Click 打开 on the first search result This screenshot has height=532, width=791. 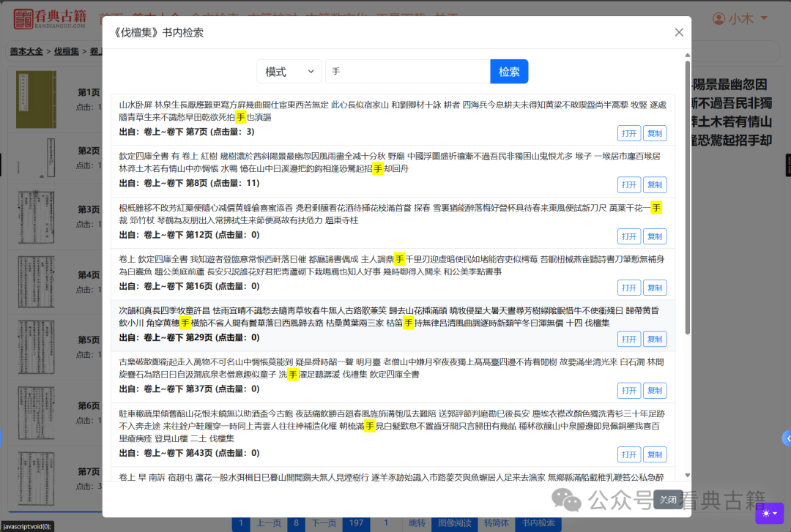(x=628, y=132)
